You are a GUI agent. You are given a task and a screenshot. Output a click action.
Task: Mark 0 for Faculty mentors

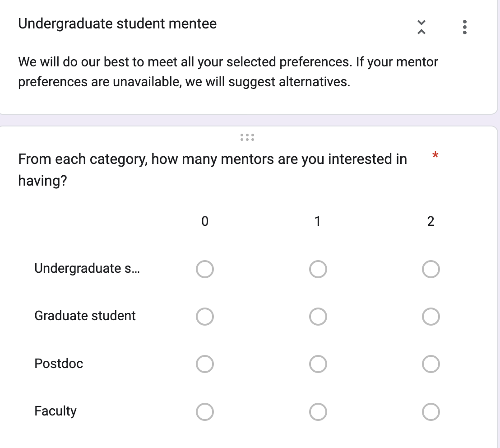205,411
